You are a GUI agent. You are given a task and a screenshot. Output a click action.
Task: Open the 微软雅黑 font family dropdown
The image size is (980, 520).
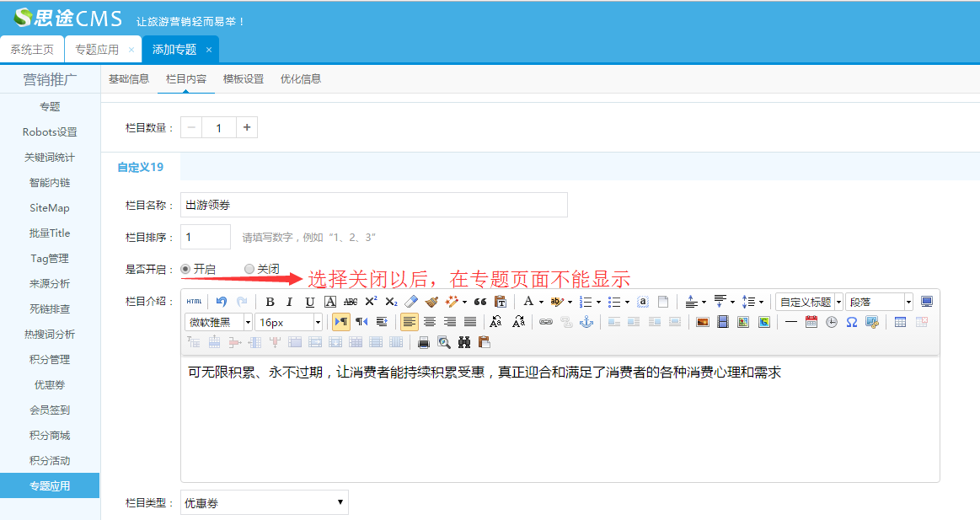(217, 322)
